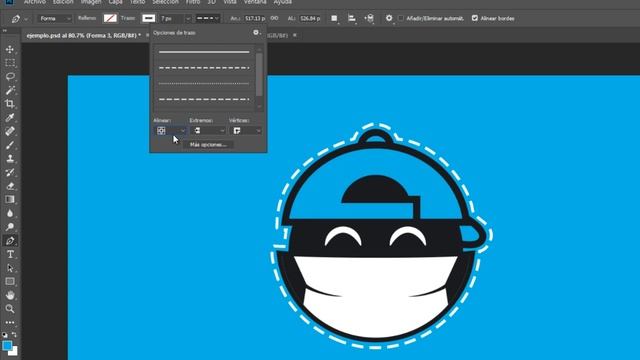
Task: Swap foreground and background colors
Action: tap(14, 334)
